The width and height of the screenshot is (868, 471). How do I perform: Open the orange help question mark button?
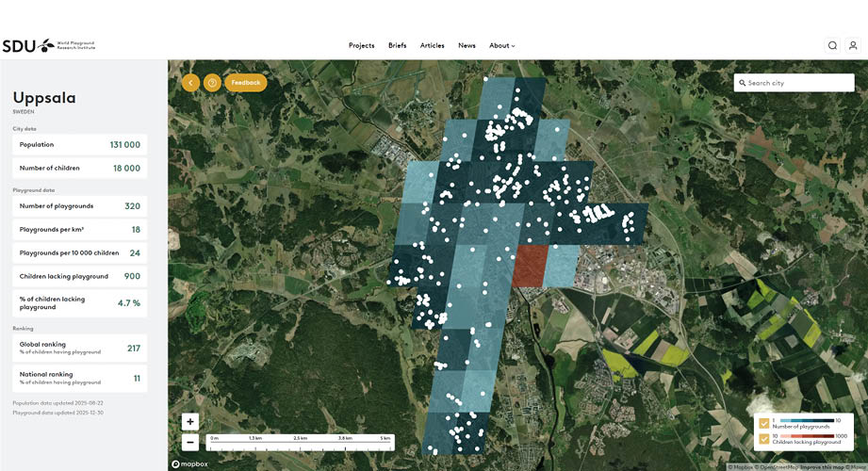[x=212, y=83]
